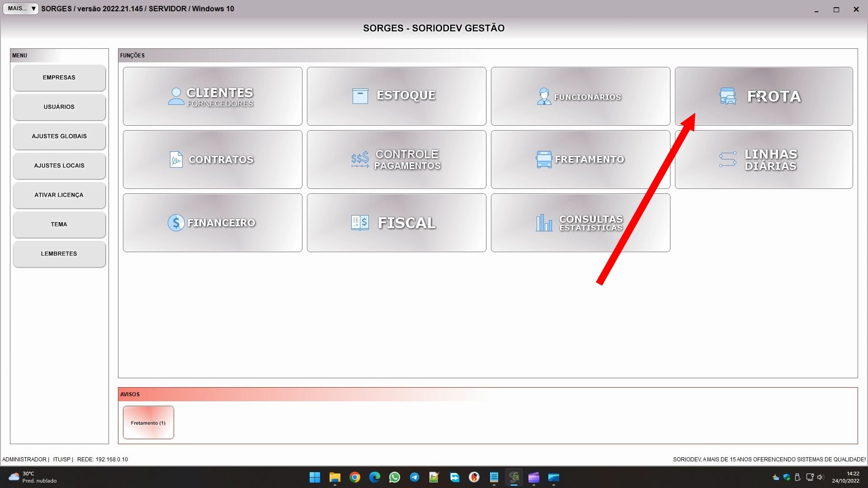Open the LEMBRETES menu button
This screenshot has height=488, width=868.
click(x=59, y=254)
